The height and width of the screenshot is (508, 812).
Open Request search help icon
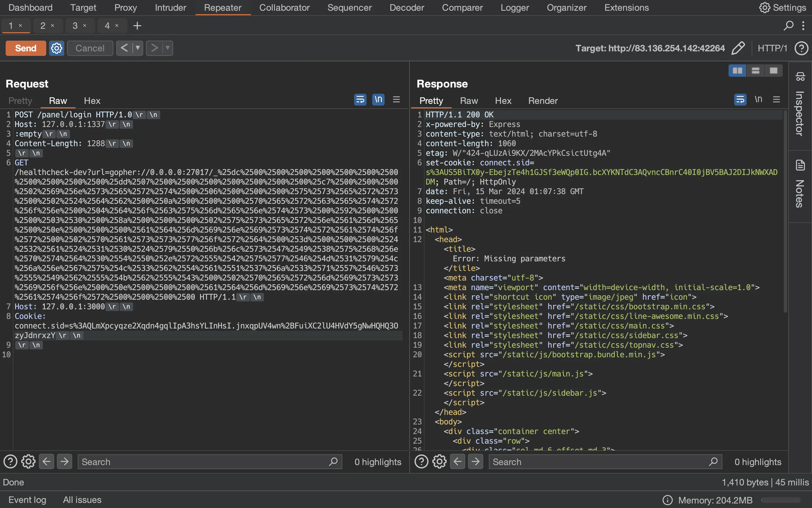(10, 462)
